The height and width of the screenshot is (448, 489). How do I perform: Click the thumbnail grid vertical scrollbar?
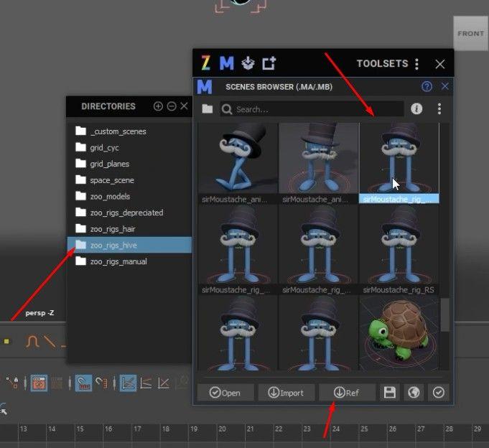click(444, 315)
